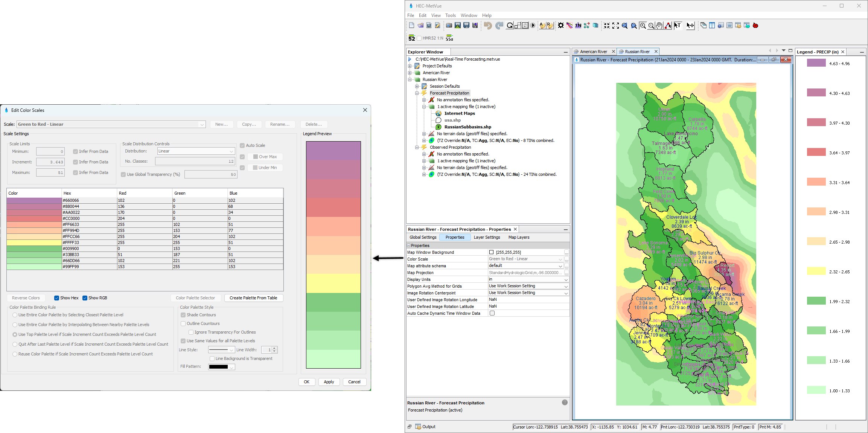Select the Zoom Out magnifier tool

tap(651, 26)
